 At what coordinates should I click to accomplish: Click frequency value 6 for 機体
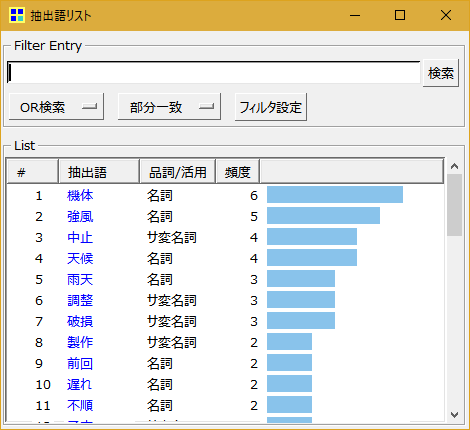coord(254,195)
